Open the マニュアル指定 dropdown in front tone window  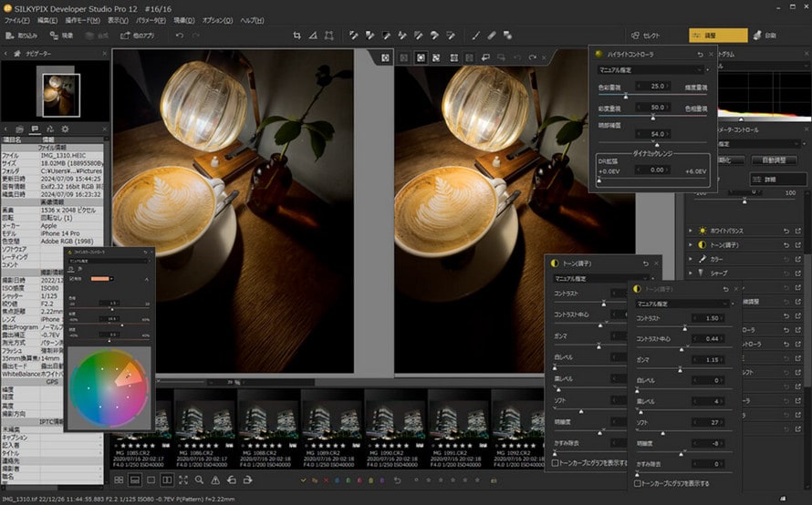pyautogui.click(x=683, y=304)
